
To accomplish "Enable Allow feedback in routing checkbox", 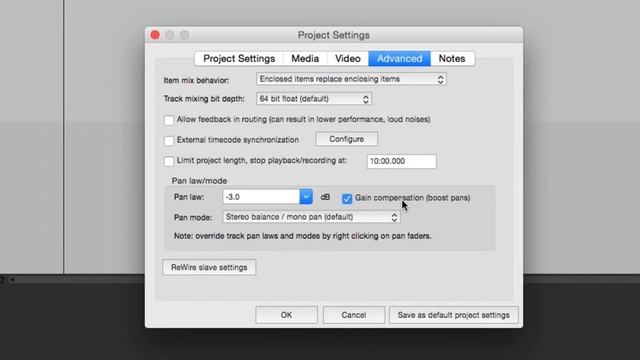I will tap(169, 120).
